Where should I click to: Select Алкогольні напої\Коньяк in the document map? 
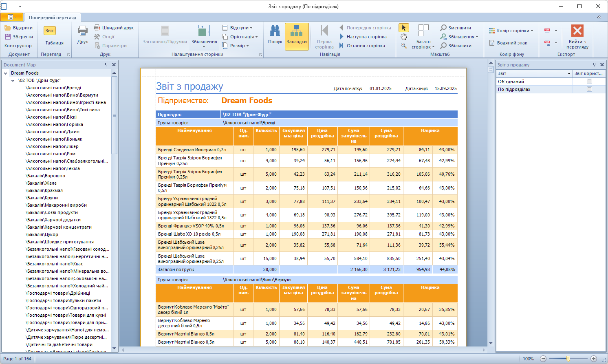coord(52,139)
